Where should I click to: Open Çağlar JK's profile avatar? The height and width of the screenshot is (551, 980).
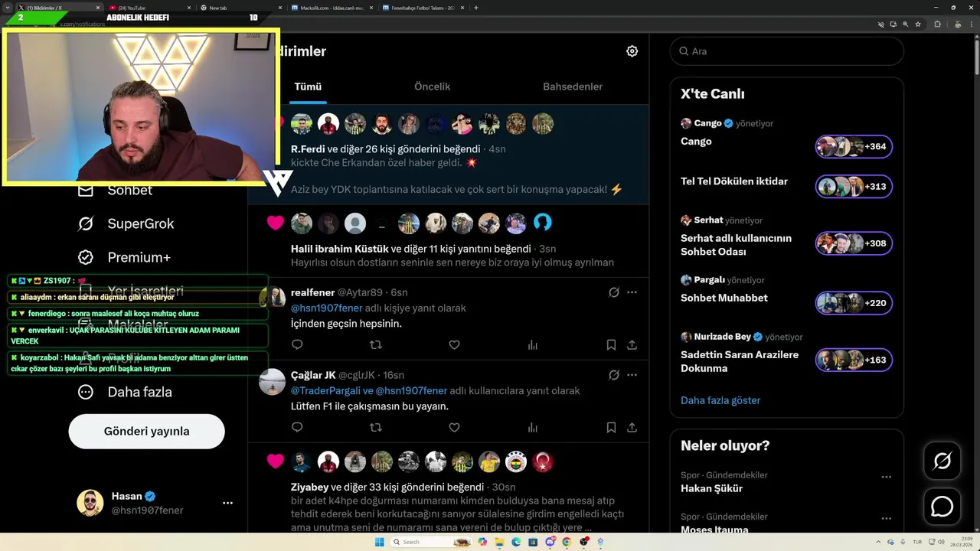point(272,380)
